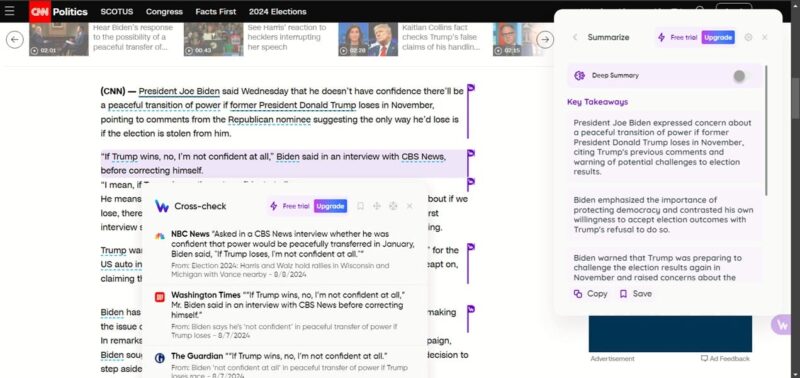The width and height of the screenshot is (800, 378).
Task: Click the W logo in Cross-check panel
Action: tap(162, 206)
